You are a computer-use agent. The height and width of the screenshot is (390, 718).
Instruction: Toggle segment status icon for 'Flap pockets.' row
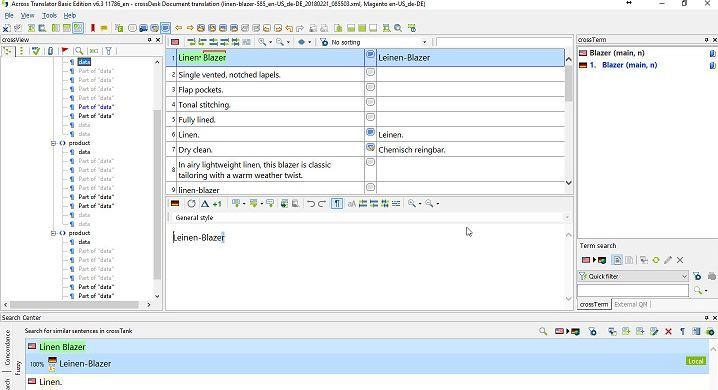tap(370, 87)
